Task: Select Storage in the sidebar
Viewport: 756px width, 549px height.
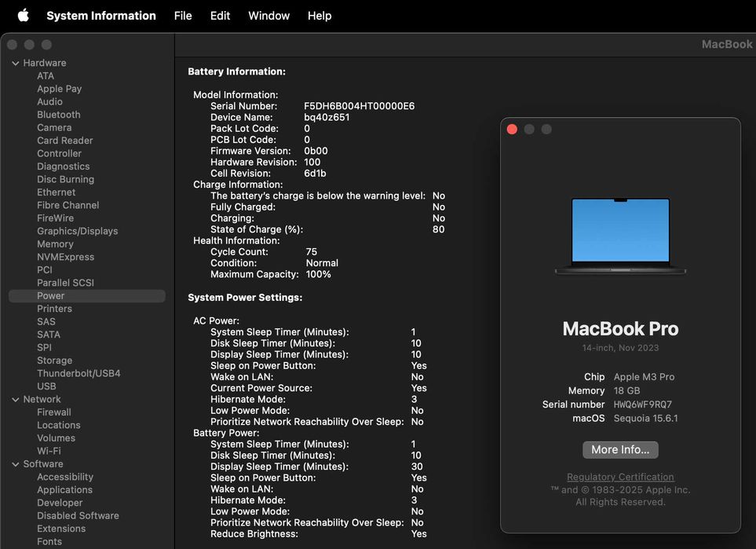Action: [x=54, y=361]
